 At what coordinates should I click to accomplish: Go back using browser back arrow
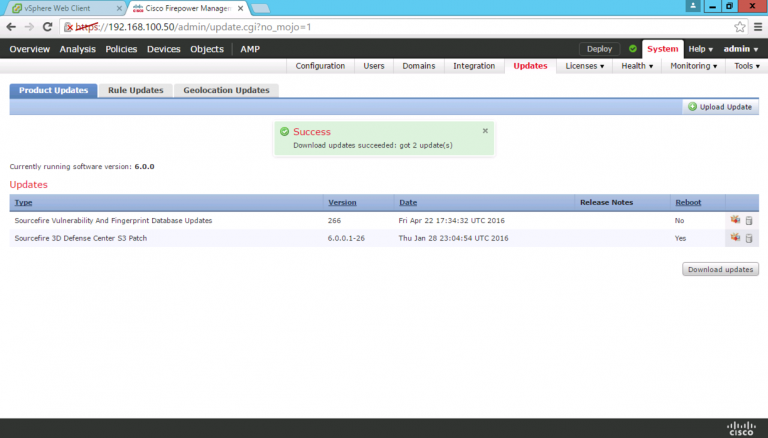11,27
